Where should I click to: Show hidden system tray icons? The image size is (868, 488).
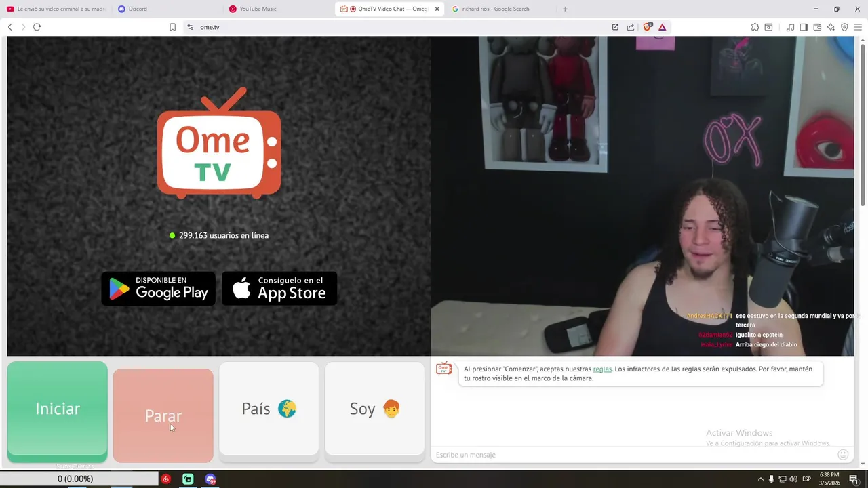pyautogui.click(x=760, y=479)
